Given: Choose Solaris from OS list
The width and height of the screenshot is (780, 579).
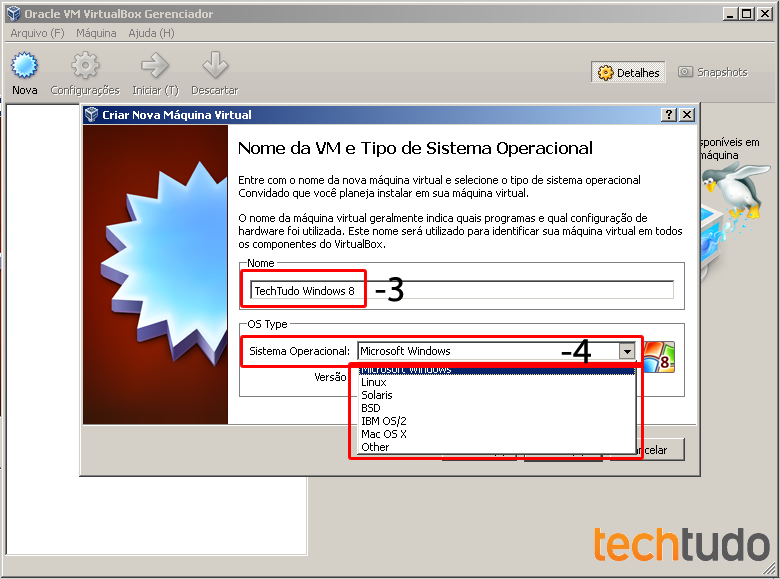Looking at the screenshot, I should coord(496,395).
